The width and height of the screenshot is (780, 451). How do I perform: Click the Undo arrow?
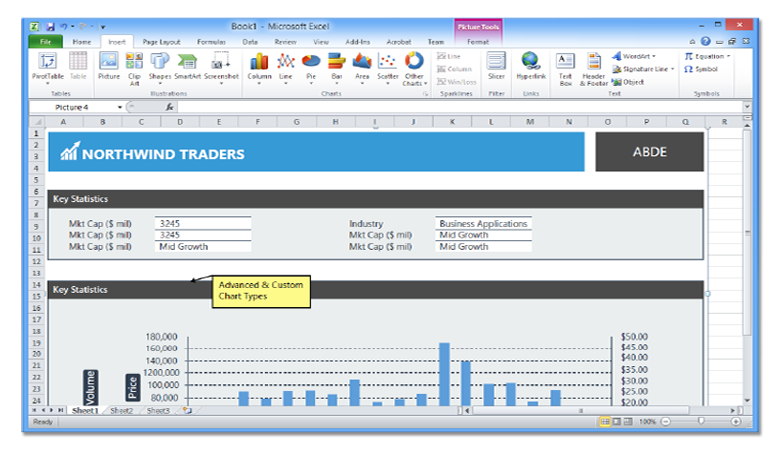[64, 26]
